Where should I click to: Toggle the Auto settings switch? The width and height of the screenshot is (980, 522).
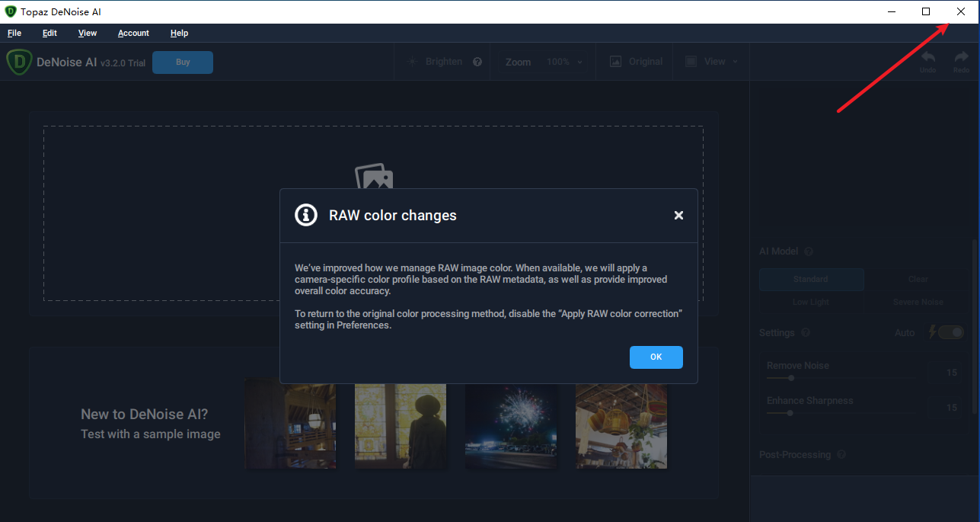click(951, 332)
